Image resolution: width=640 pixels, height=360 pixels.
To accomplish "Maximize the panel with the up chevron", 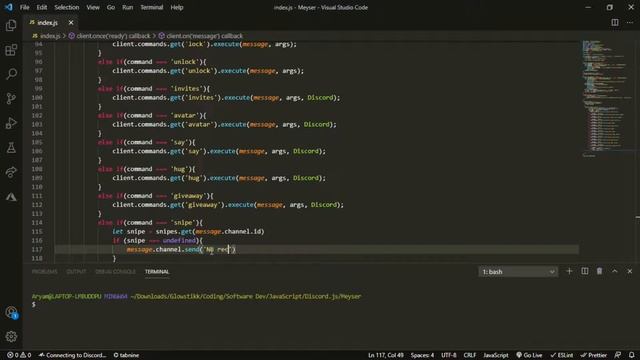I will tap(615, 271).
